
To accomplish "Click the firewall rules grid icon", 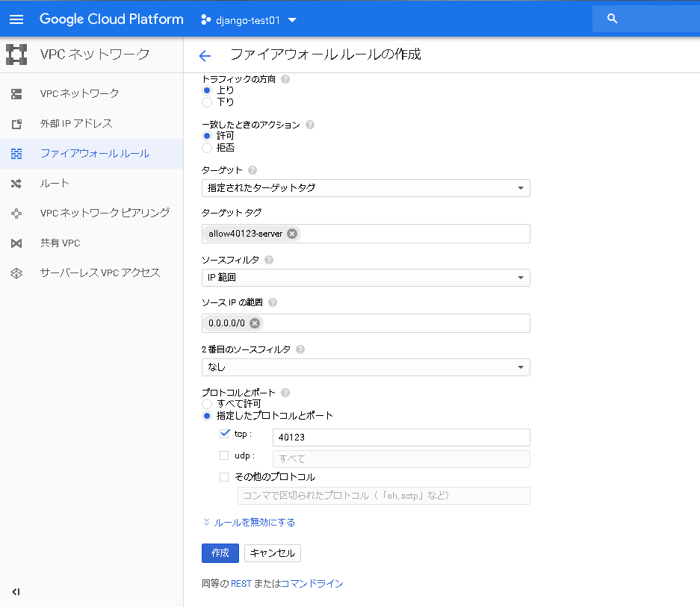I will (16, 154).
